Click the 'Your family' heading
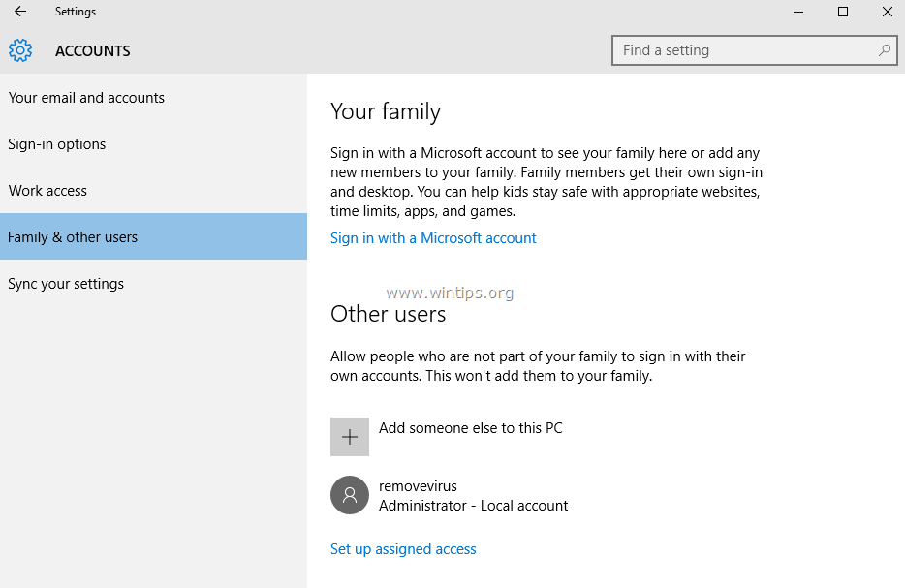Image resolution: width=905 pixels, height=588 pixels. pyautogui.click(x=387, y=111)
